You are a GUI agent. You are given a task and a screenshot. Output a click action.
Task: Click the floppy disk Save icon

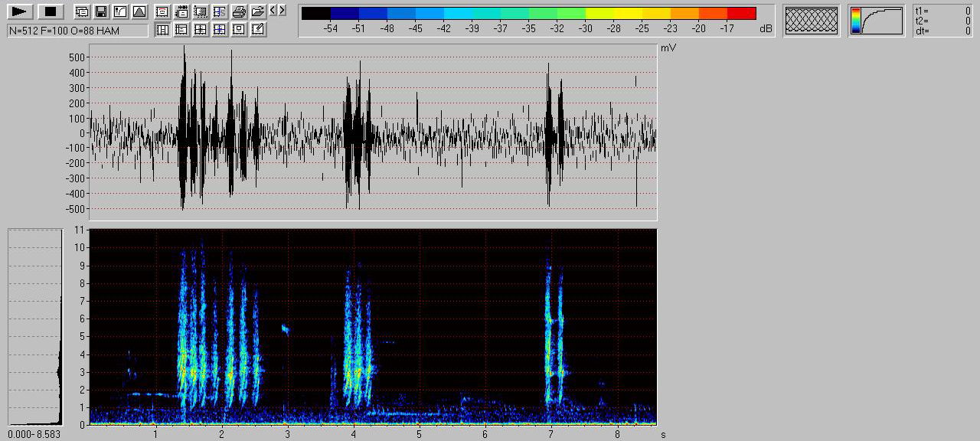[x=100, y=11]
